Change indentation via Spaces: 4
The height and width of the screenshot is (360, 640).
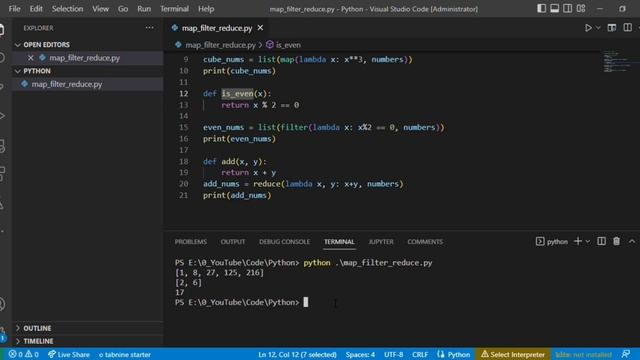click(x=360, y=354)
